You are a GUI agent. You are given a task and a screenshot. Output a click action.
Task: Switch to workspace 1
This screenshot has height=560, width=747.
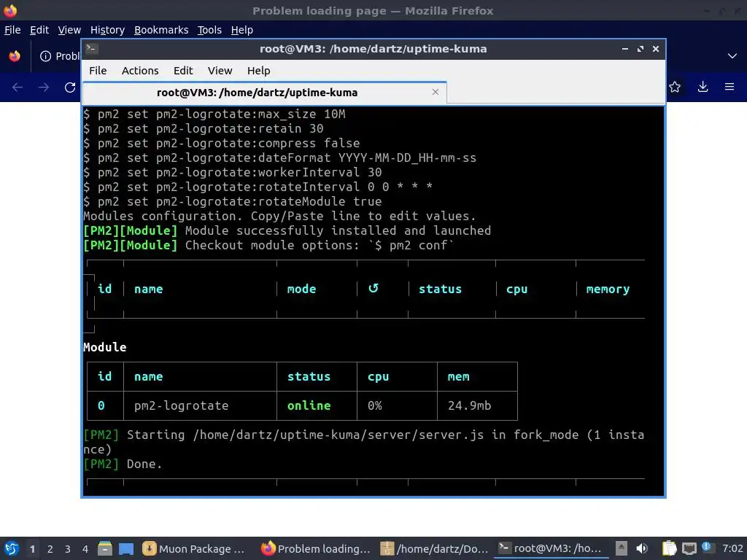click(32, 549)
